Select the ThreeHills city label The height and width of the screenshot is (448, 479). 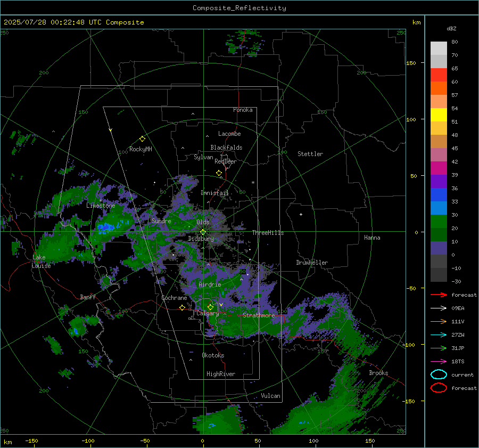click(268, 233)
